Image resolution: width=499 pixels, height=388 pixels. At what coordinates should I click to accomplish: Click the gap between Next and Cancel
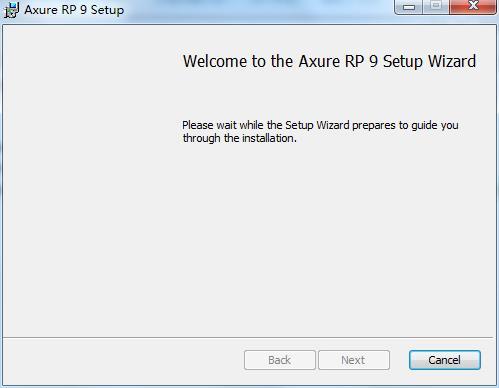pos(399,360)
